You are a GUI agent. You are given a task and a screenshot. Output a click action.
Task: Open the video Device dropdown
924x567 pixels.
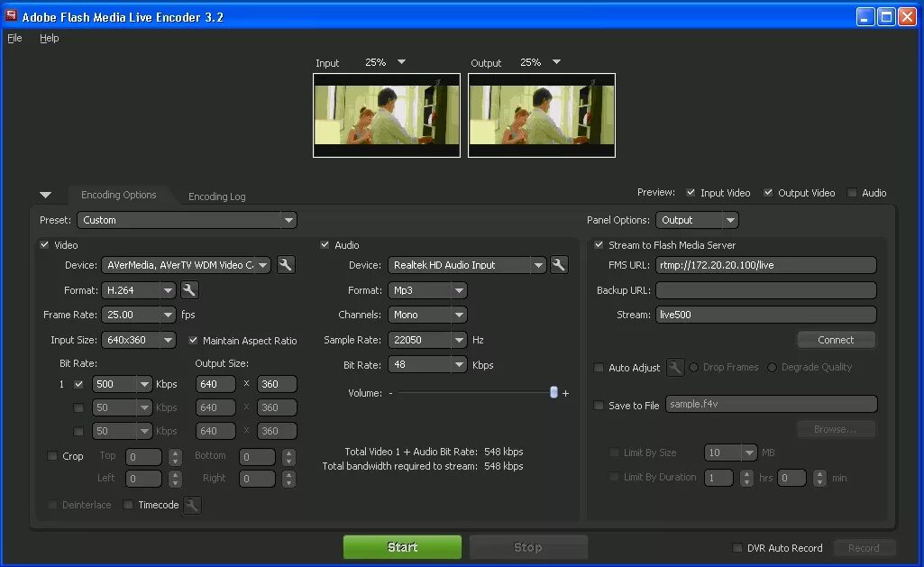(187, 265)
